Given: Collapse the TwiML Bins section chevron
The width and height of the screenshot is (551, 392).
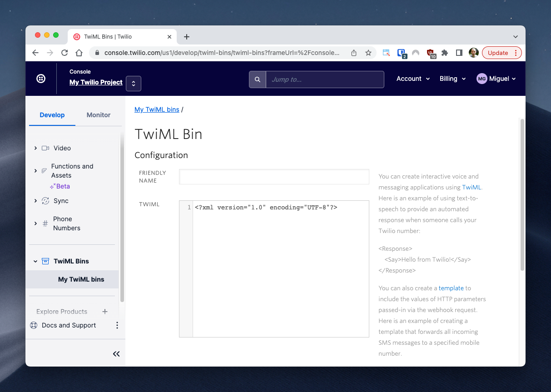Looking at the screenshot, I should (x=35, y=261).
